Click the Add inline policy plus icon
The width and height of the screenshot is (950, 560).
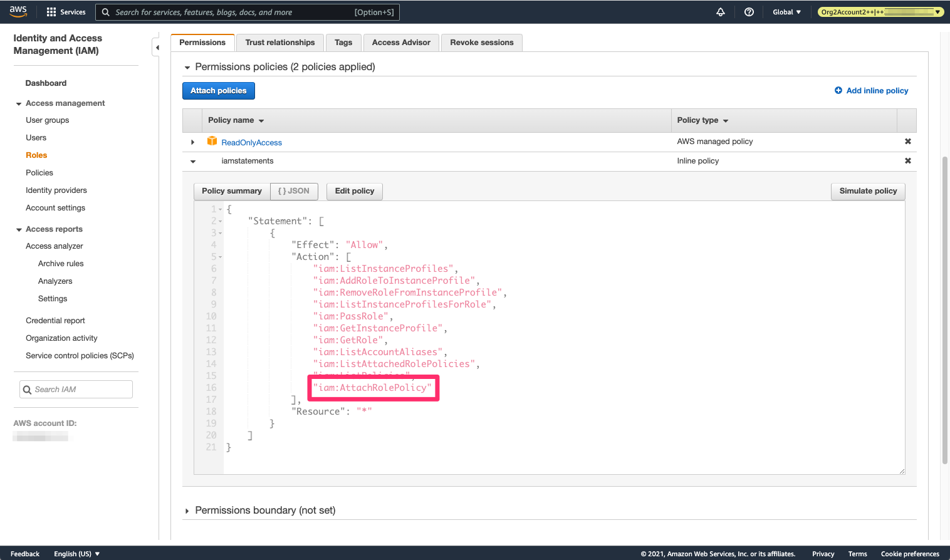(838, 91)
